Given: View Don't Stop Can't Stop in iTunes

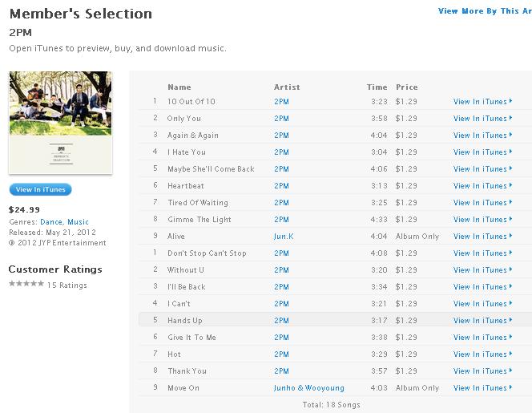Looking at the screenshot, I should 482,253.
